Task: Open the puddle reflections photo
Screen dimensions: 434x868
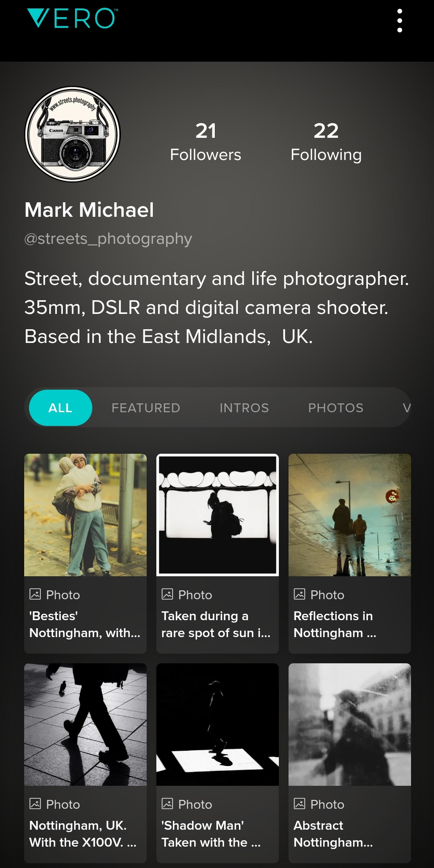Action: click(350, 515)
